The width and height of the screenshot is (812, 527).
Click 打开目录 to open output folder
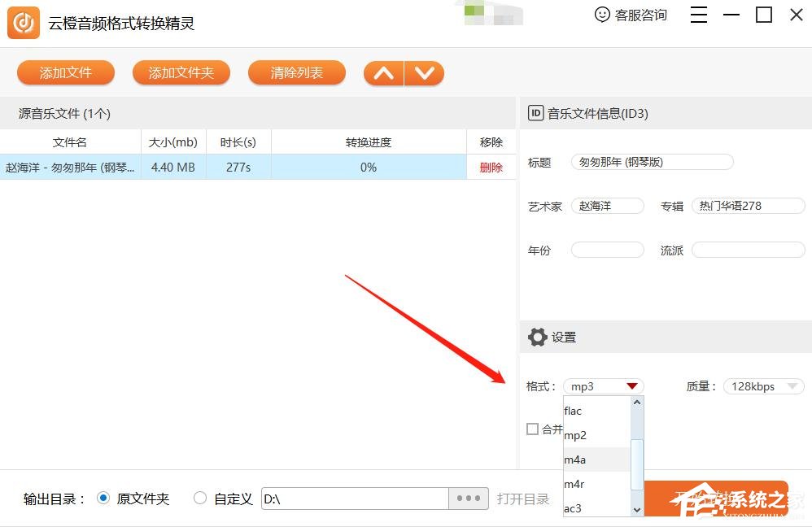523,499
